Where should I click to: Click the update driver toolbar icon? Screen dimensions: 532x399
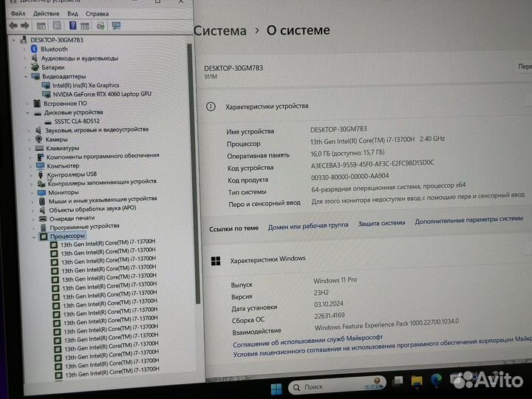(x=100, y=26)
